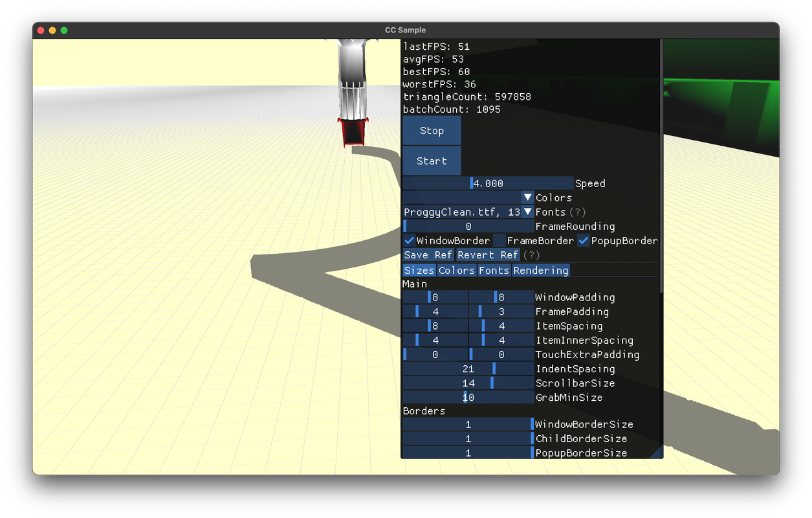Image resolution: width=812 pixels, height=518 pixels.
Task: Switch to the Rendering tab
Action: [x=541, y=270]
